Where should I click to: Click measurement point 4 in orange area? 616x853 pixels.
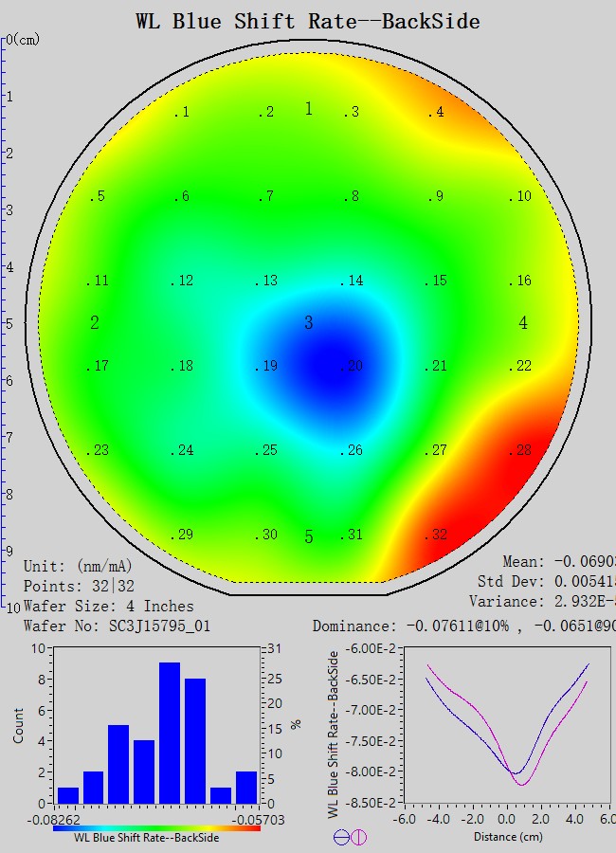tap(435, 113)
